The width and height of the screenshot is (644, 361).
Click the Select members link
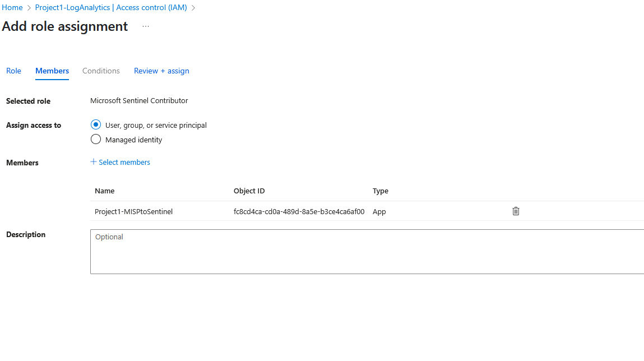pos(121,162)
